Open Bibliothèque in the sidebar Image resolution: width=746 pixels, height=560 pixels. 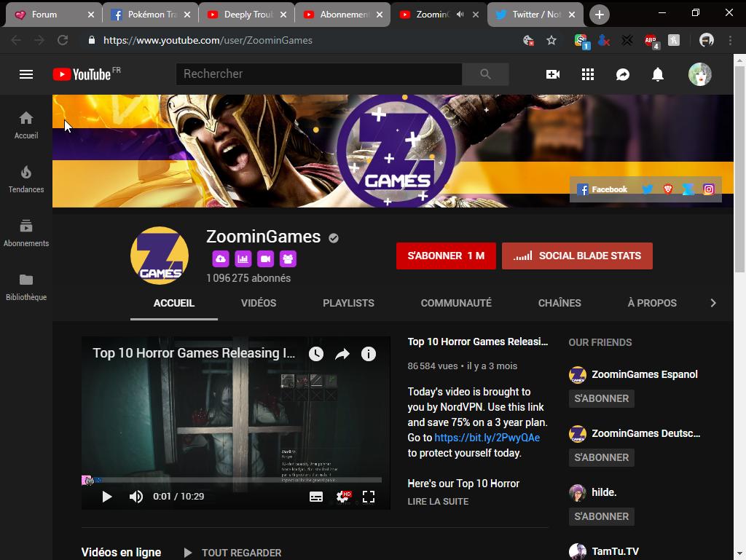[x=26, y=287]
